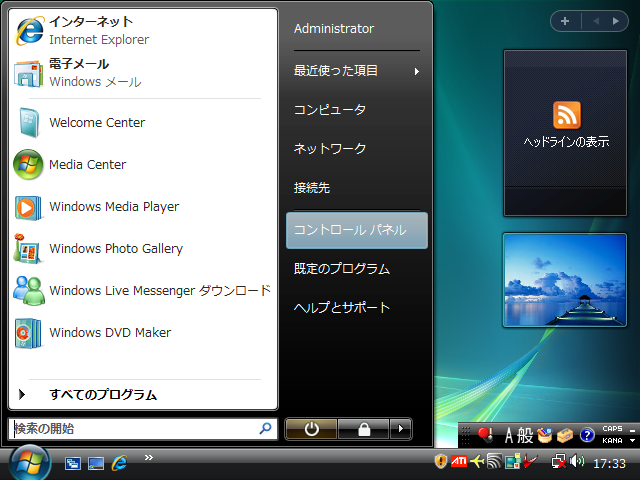Open language bar options dropdown arrow
Screen dimensions: 640x480
632,441
